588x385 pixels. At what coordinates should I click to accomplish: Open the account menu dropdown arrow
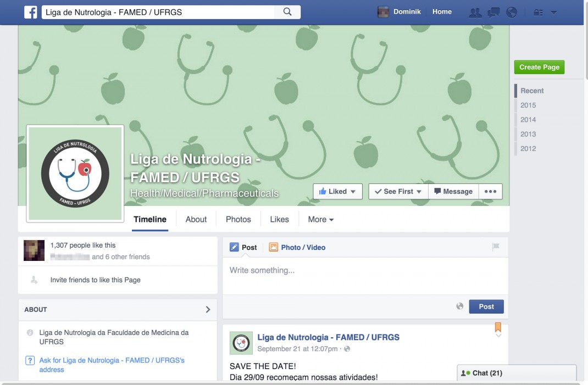tap(553, 13)
